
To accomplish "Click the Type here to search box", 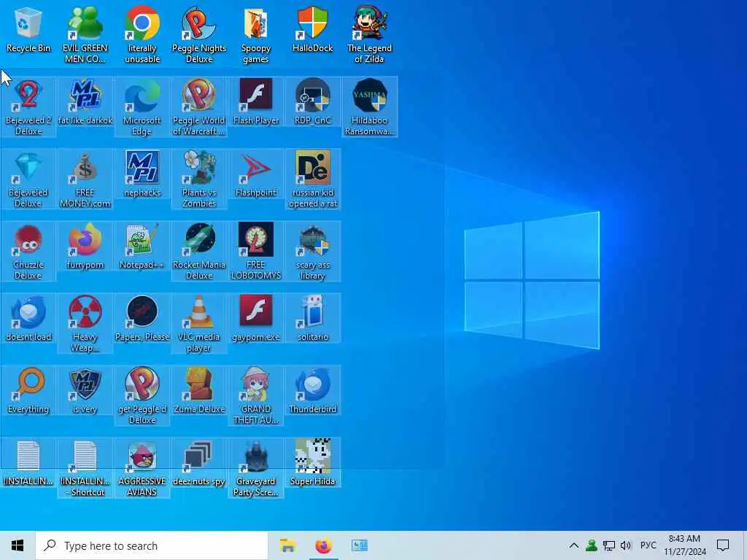I will pos(152,545).
